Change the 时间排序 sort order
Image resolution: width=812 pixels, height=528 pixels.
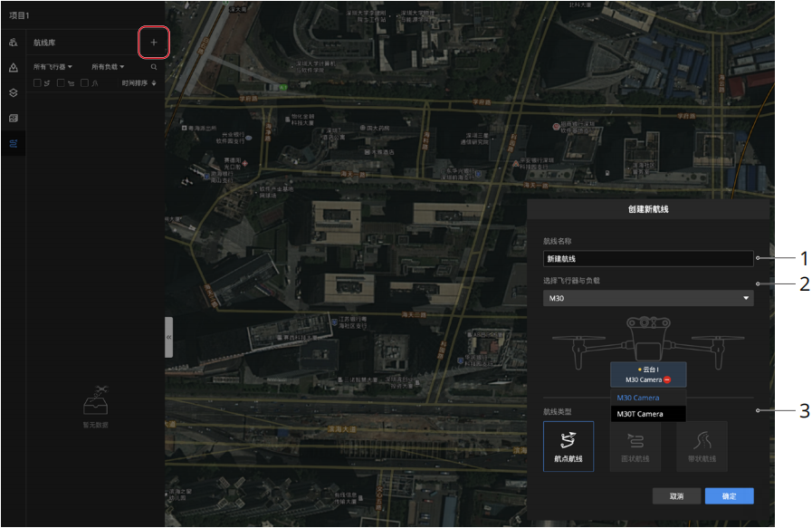(x=139, y=83)
